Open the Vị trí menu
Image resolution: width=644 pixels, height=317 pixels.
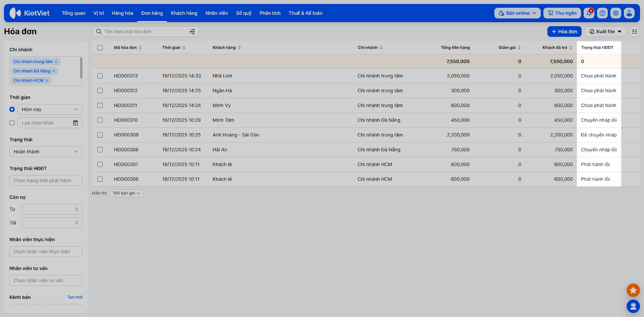(x=99, y=13)
